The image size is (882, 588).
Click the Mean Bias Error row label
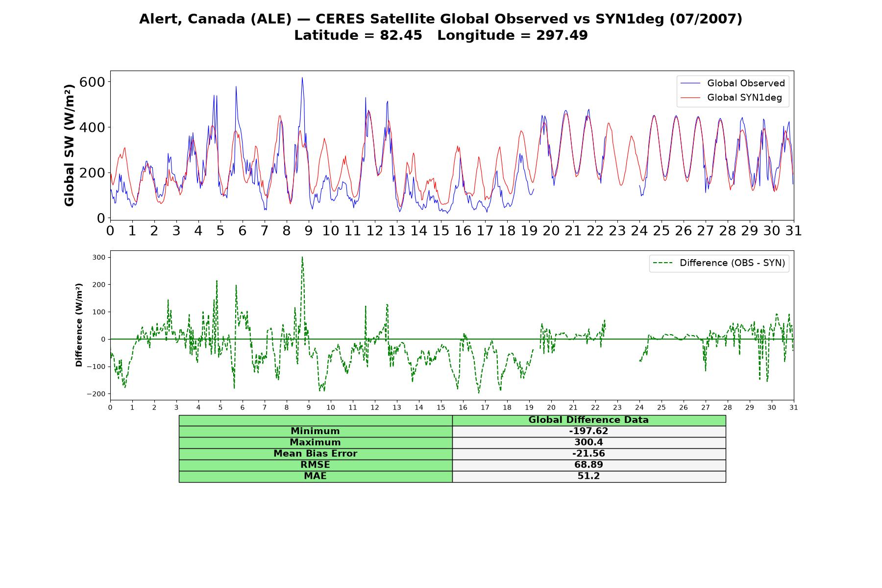click(x=316, y=454)
